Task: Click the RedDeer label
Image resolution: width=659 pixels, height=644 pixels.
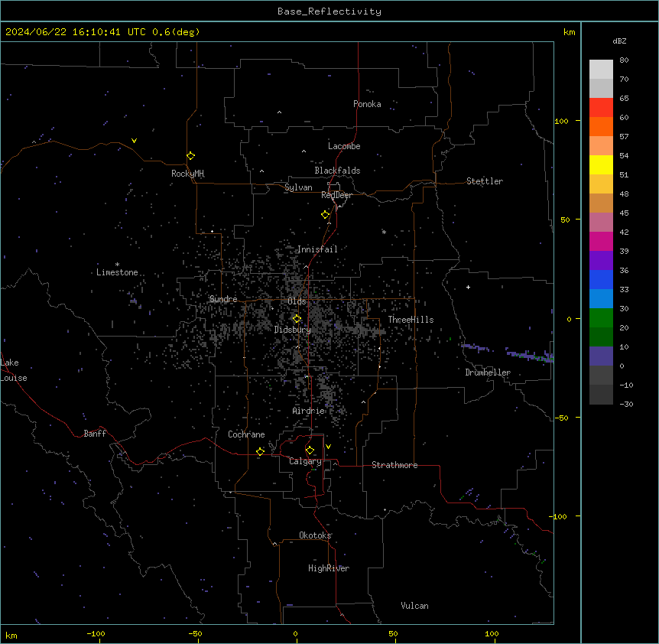Action: pyautogui.click(x=336, y=195)
